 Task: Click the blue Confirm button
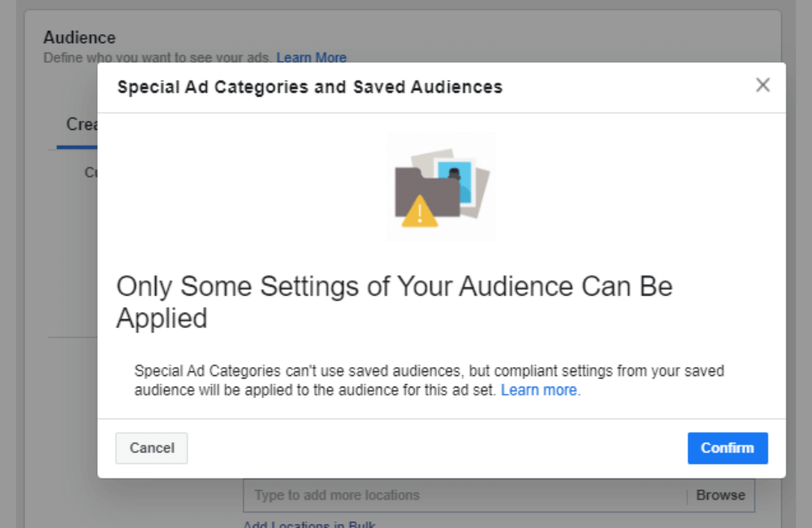[727, 448]
